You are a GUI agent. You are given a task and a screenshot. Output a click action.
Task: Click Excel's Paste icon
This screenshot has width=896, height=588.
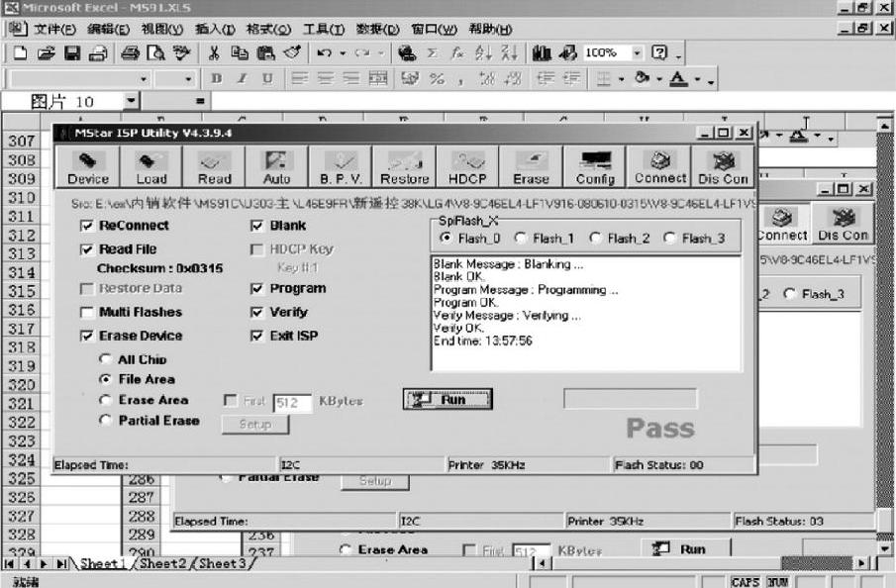(265, 53)
